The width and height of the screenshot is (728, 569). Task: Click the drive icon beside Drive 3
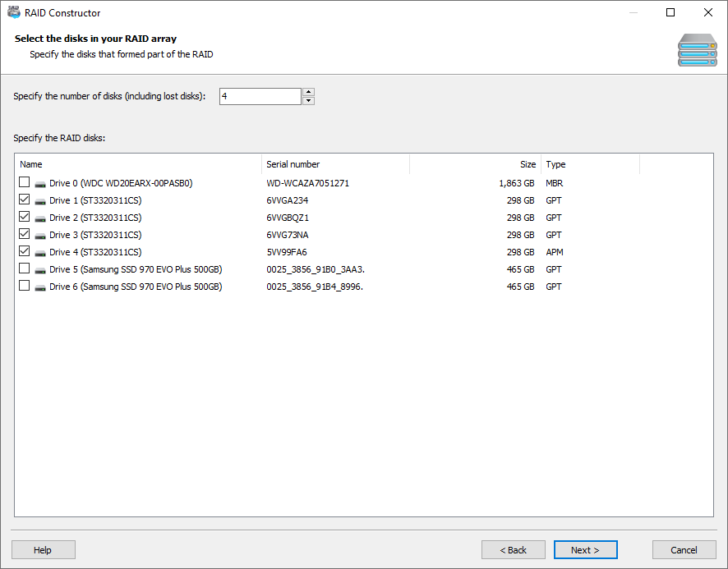40,235
